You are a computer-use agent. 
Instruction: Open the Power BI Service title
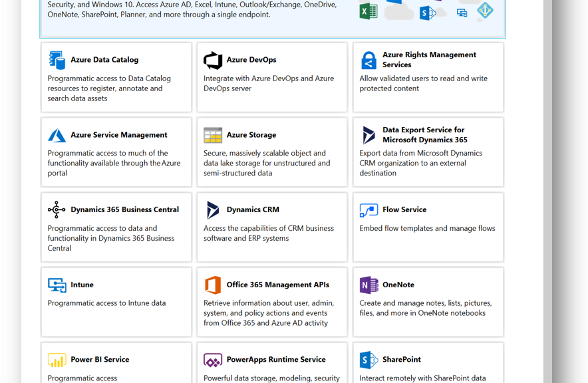coord(100,359)
